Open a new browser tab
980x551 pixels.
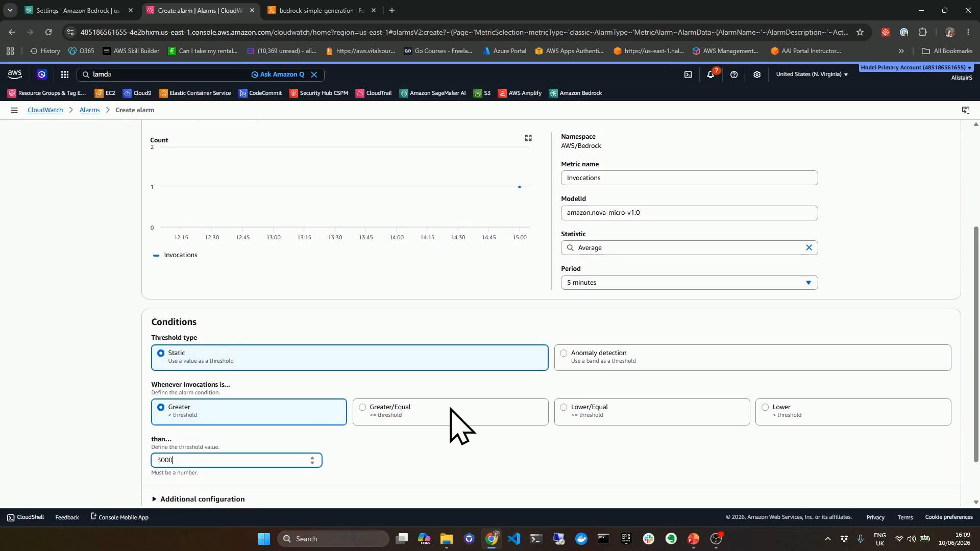[391, 10]
